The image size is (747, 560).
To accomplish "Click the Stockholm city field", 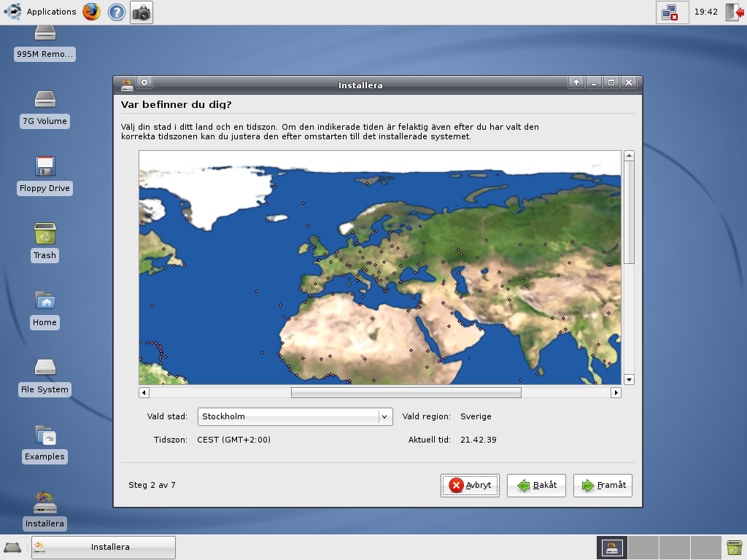I will [295, 416].
